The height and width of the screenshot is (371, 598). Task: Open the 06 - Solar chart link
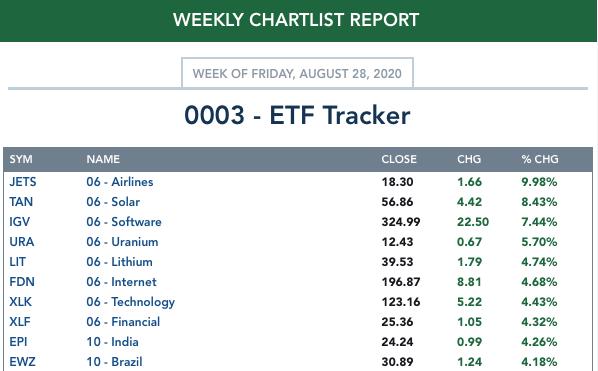tap(113, 202)
